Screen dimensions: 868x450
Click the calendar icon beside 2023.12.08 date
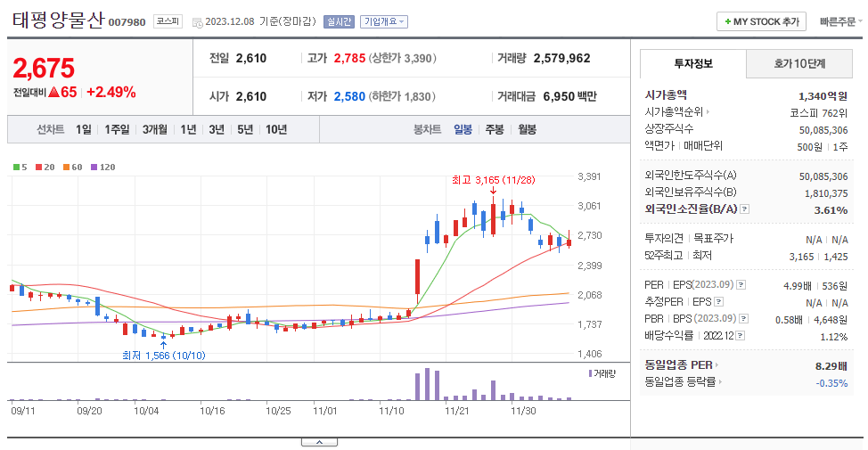(197, 22)
